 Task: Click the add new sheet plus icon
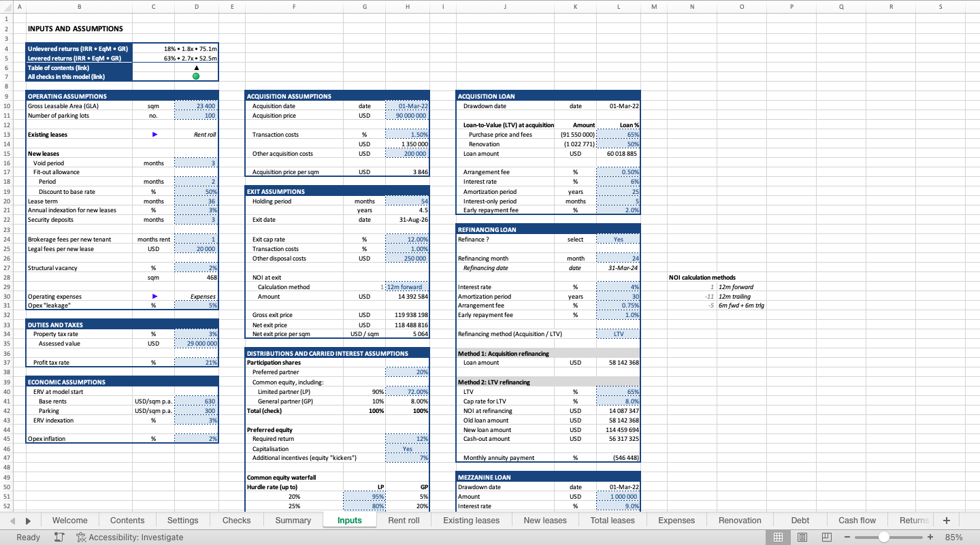(946, 521)
